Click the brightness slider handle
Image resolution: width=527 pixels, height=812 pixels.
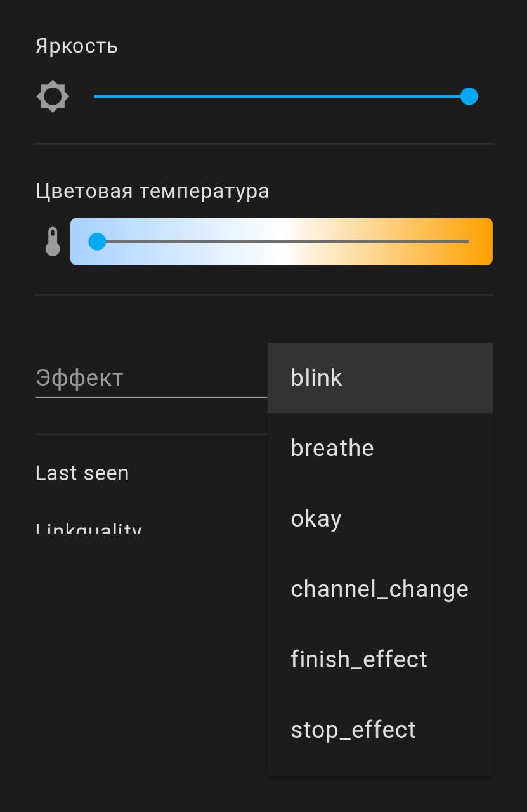469,96
